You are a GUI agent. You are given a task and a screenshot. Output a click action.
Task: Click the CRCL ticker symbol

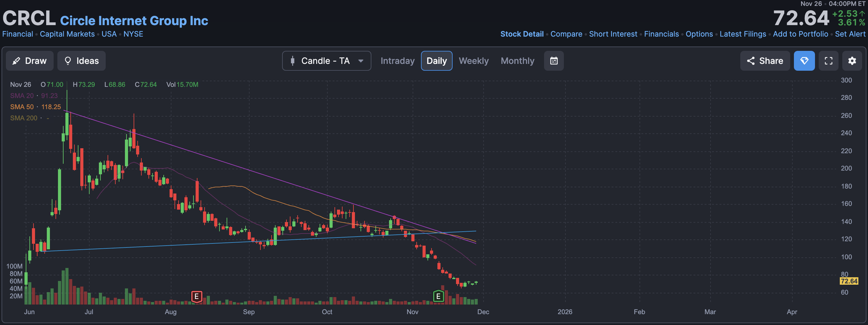[29, 18]
